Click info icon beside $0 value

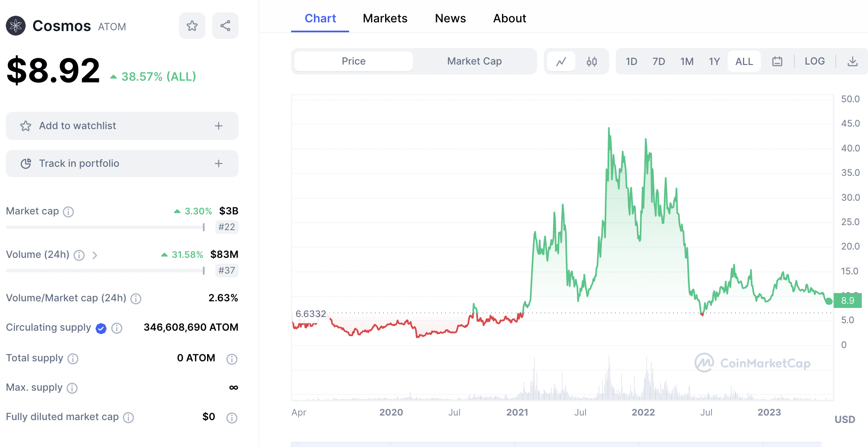pos(232,418)
